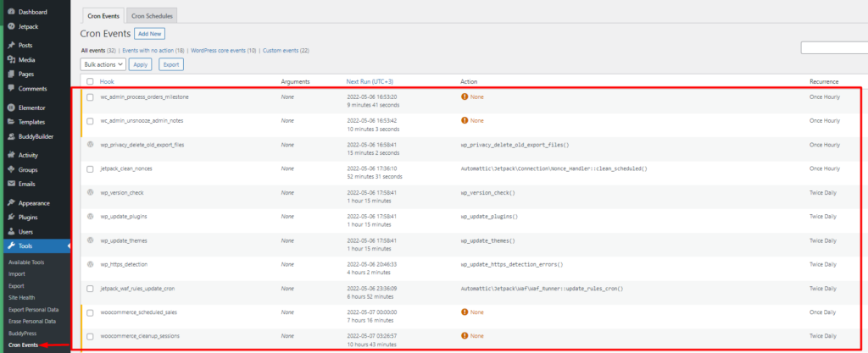868x353 pixels.
Task: Click the search events input field
Action: click(x=834, y=48)
